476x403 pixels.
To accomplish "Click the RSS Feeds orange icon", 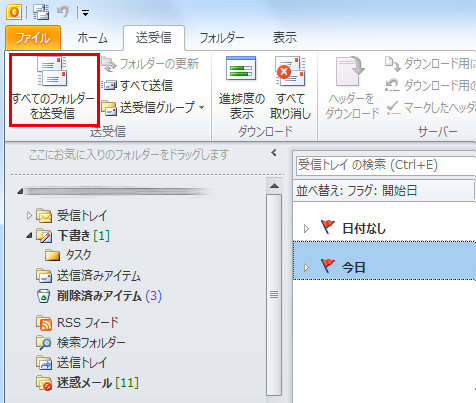I will point(44,323).
